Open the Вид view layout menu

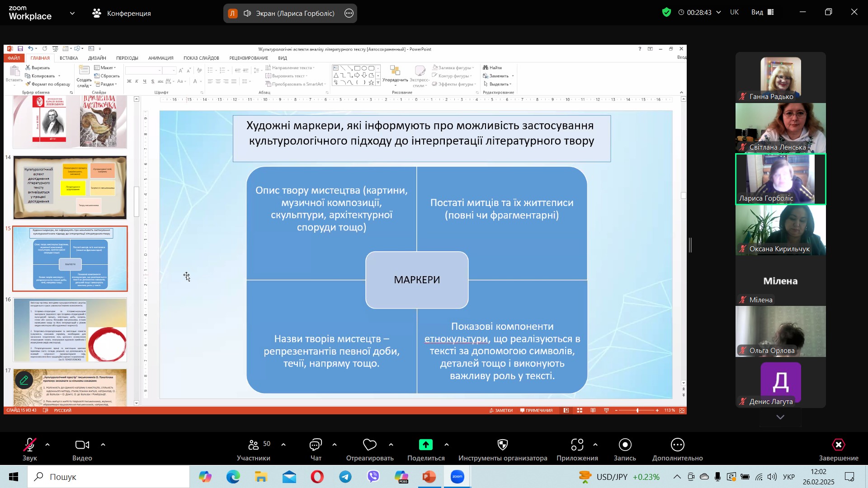[763, 12]
